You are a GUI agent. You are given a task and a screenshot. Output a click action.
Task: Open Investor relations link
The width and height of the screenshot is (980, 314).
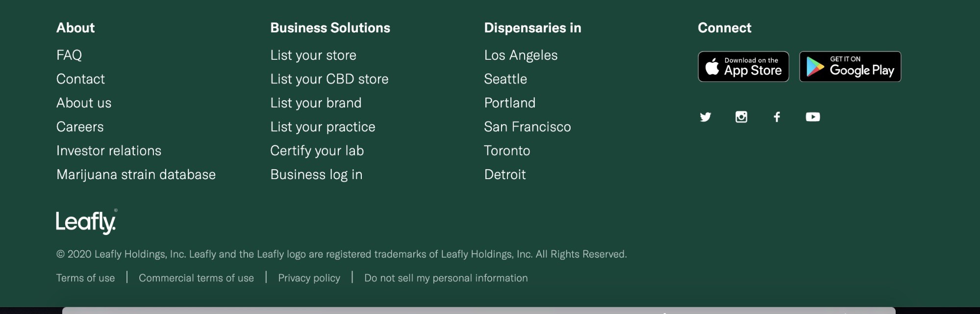[109, 151]
